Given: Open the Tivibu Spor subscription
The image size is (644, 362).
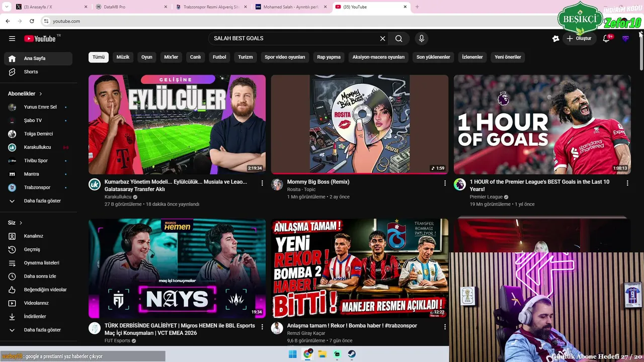Looking at the screenshot, I should coord(38,161).
